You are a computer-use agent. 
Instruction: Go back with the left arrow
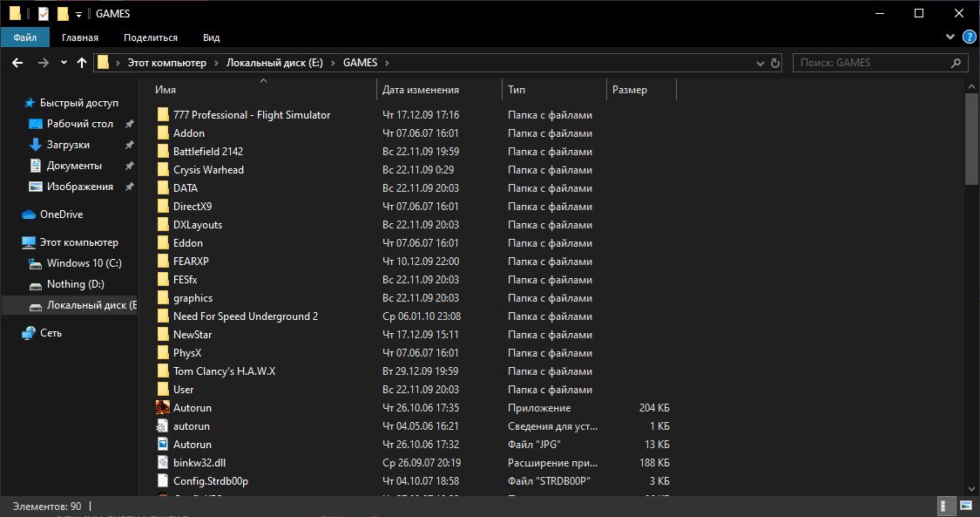pos(17,63)
